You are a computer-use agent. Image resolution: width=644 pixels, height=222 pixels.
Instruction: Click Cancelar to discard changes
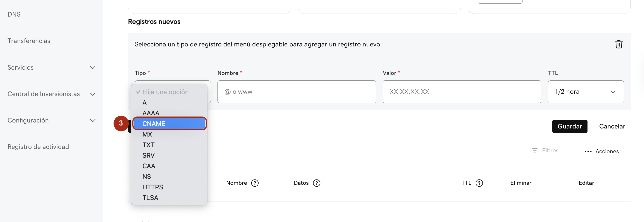click(612, 126)
